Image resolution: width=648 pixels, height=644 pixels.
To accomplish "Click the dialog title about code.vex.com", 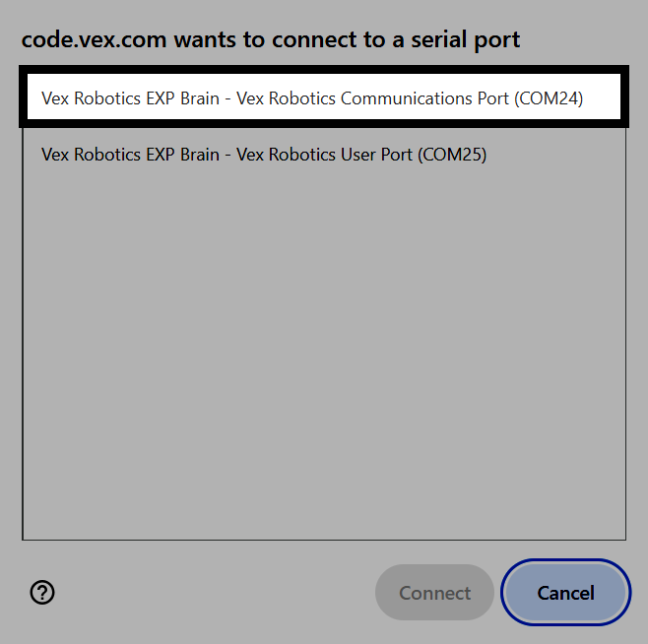I will pos(271,40).
